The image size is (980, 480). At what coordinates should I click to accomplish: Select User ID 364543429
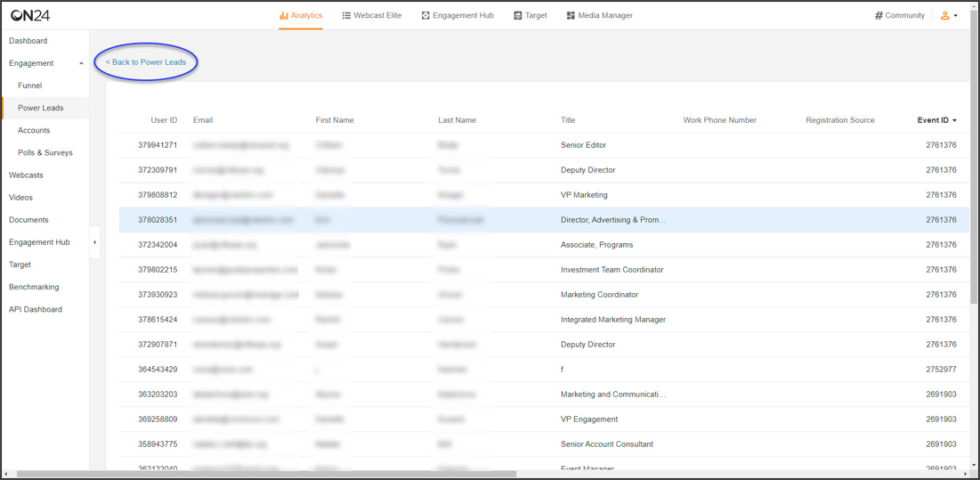[158, 370]
